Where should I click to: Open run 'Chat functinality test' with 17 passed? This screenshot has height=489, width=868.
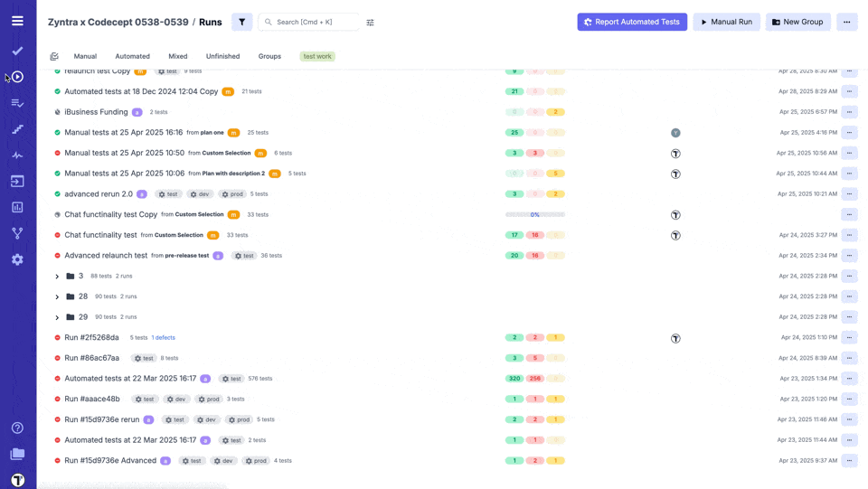(x=100, y=235)
